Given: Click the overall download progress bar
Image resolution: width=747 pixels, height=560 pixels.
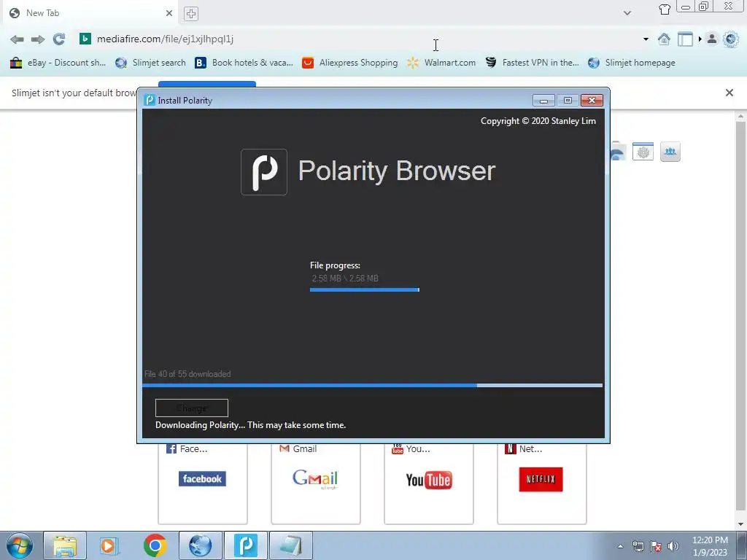Looking at the screenshot, I should pyautogui.click(x=373, y=385).
